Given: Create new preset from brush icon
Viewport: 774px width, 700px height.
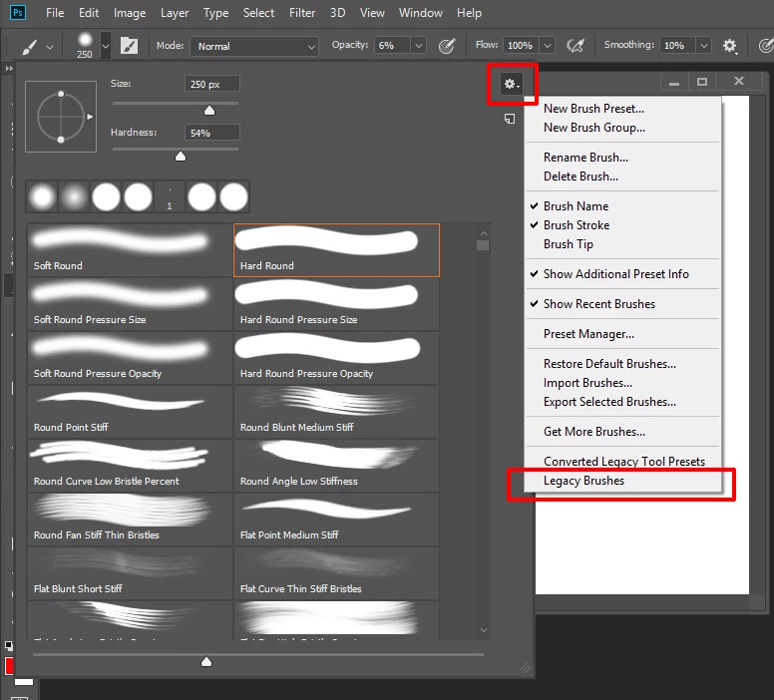Looking at the screenshot, I should click(x=510, y=119).
